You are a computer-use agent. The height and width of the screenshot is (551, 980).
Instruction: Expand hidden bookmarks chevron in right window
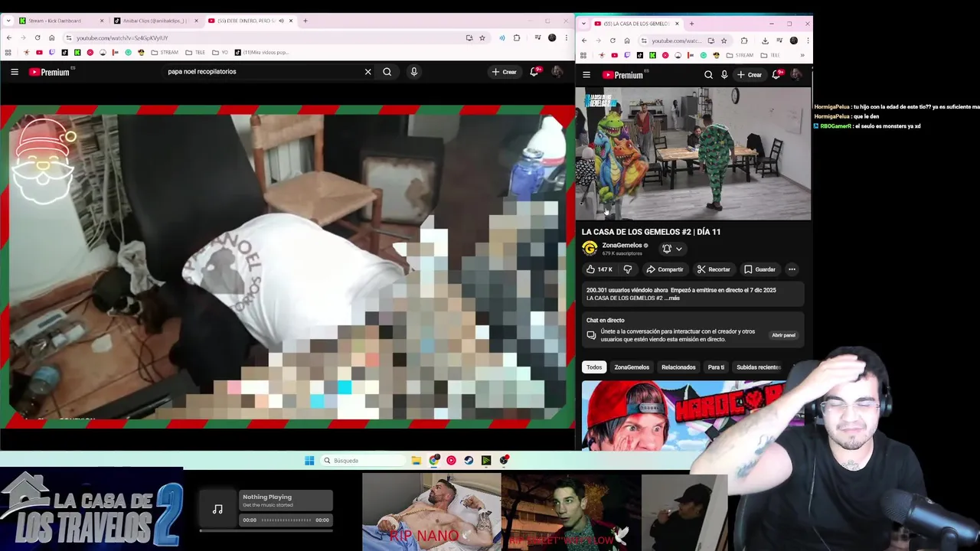pyautogui.click(x=802, y=55)
